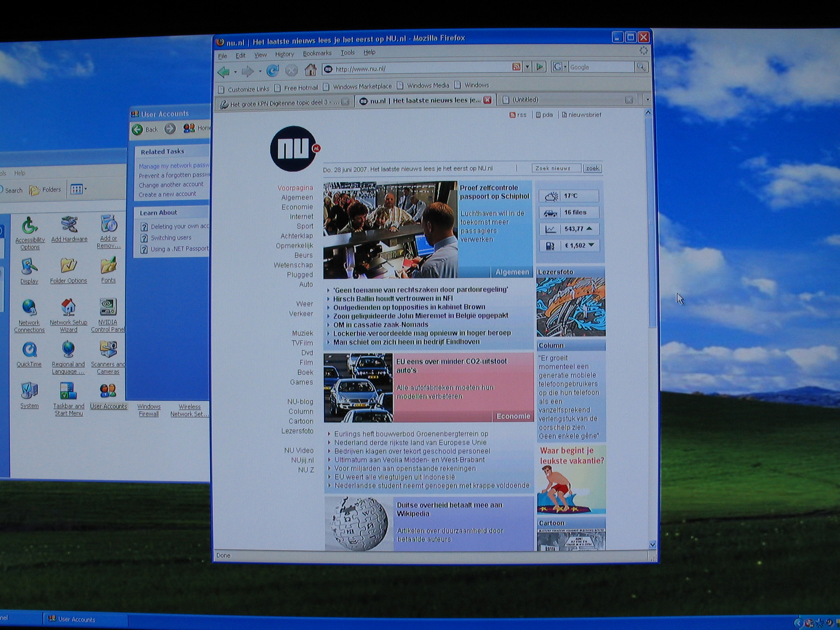
Task: Click the Free Hotmail bookmark
Action: click(296, 88)
